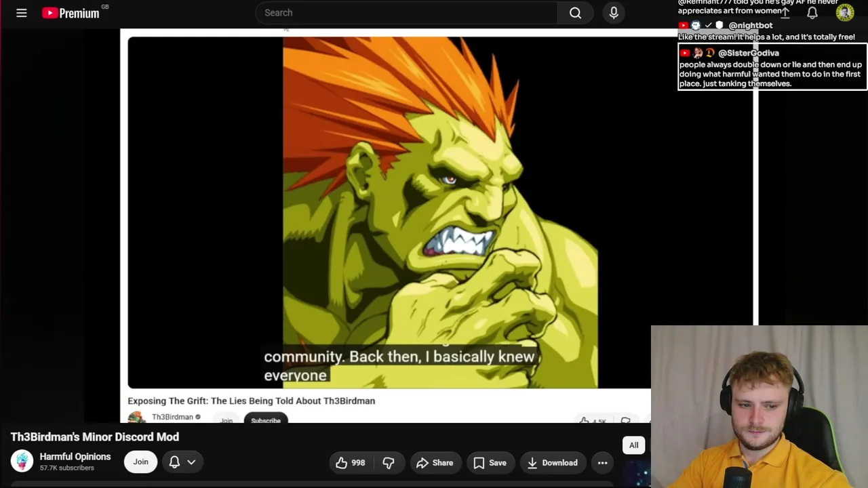Click the embedded video title about Th3Birdman
868x488 pixels.
251,401
